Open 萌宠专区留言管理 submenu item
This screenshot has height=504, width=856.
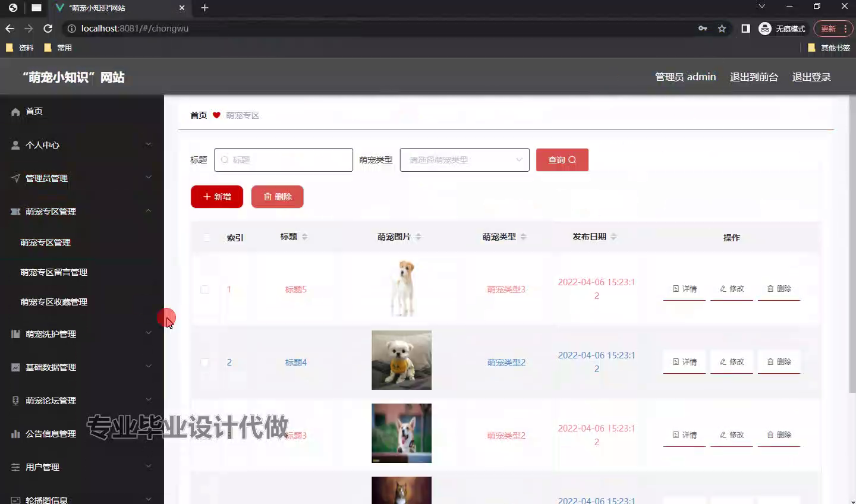click(53, 272)
